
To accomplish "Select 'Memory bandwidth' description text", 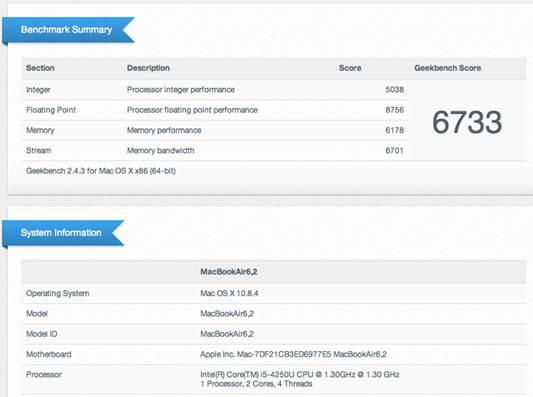I will [160, 151].
